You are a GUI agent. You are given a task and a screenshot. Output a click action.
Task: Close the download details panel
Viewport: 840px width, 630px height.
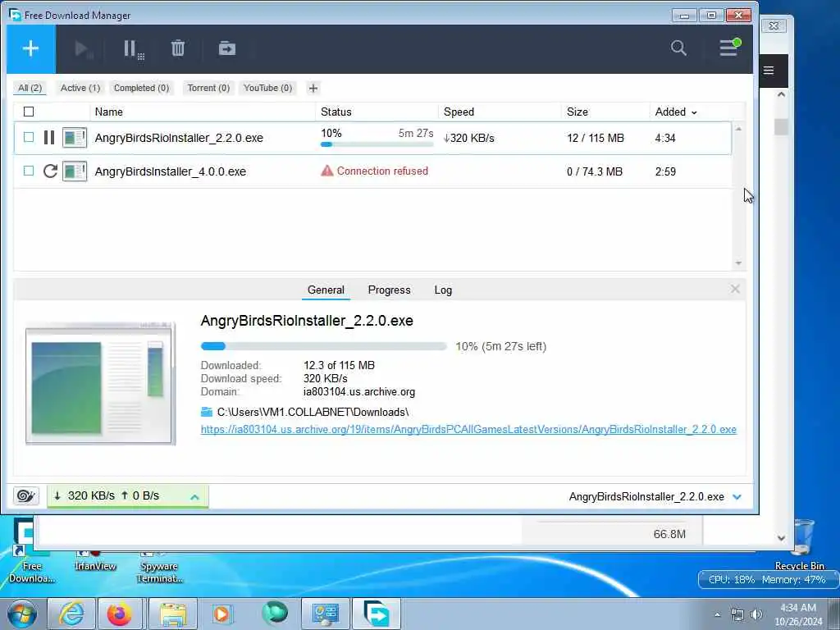[x=735, y=290]
